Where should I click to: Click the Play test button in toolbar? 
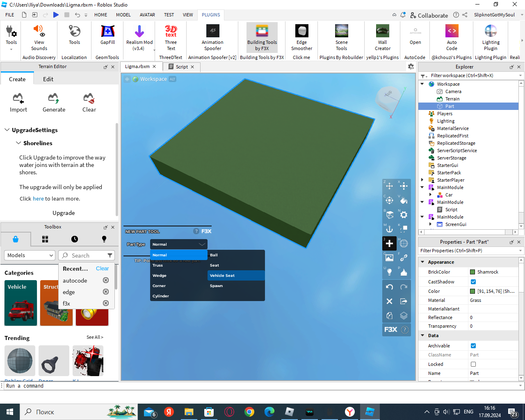coord(56,15)
